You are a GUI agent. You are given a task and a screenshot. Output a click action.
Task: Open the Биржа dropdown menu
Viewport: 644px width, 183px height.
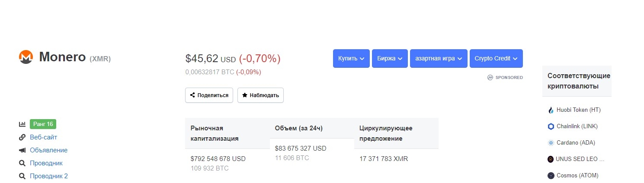pos(390,58)
